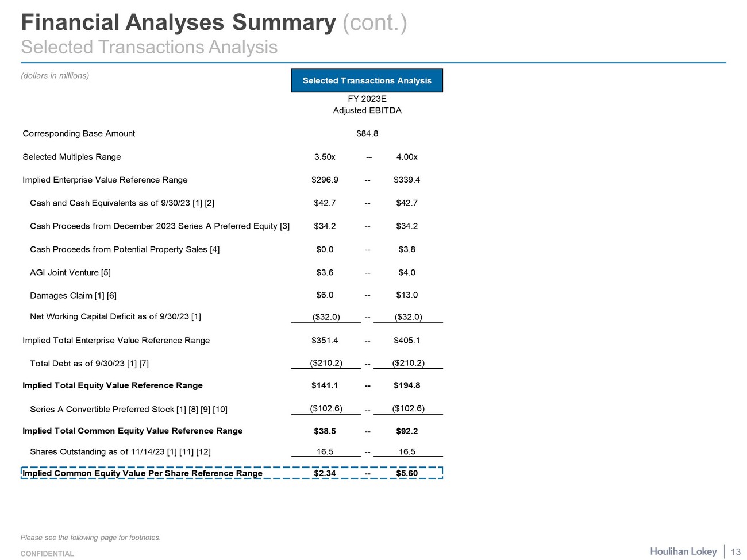747x560 pixels.
Task: Select the $141.1 equity value
Action: point(325,385)
